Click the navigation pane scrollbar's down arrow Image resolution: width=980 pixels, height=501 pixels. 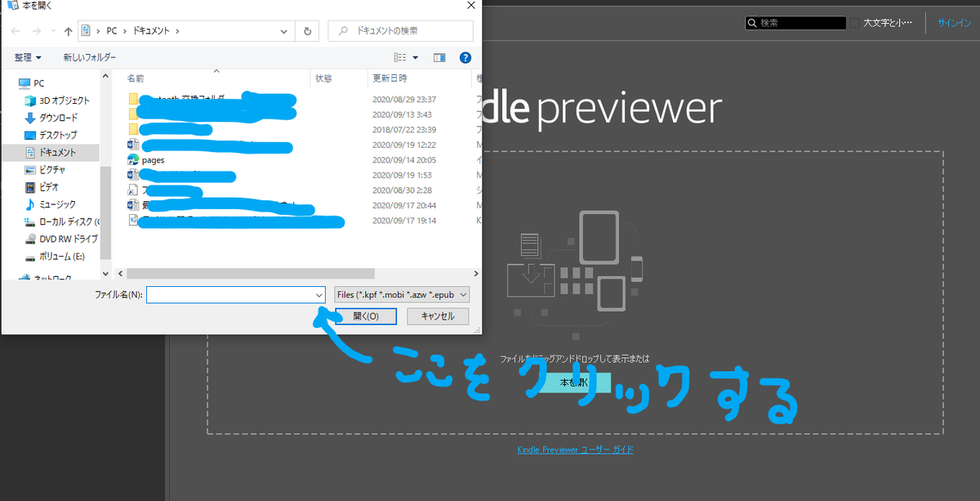pyautogui.click(x=105, y=273)
